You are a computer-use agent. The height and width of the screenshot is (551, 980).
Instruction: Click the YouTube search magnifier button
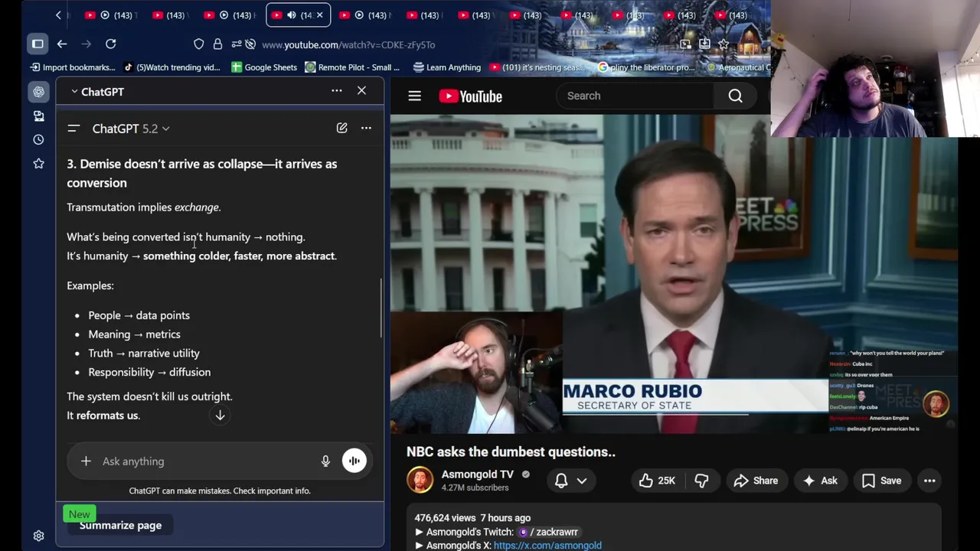pyautogui.click(x=735, y=96)
